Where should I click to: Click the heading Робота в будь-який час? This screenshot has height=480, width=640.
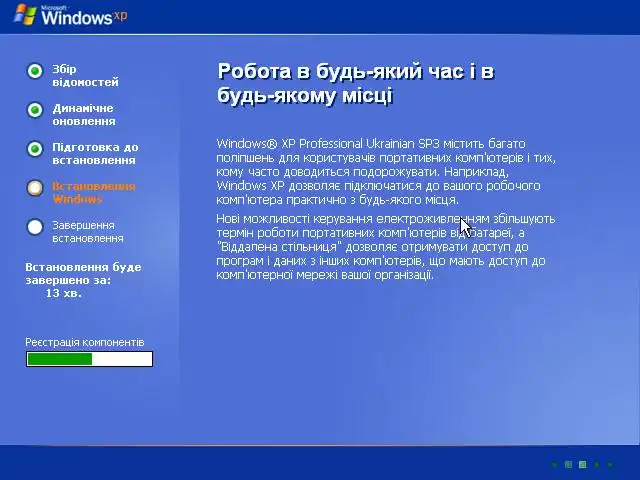356,83
